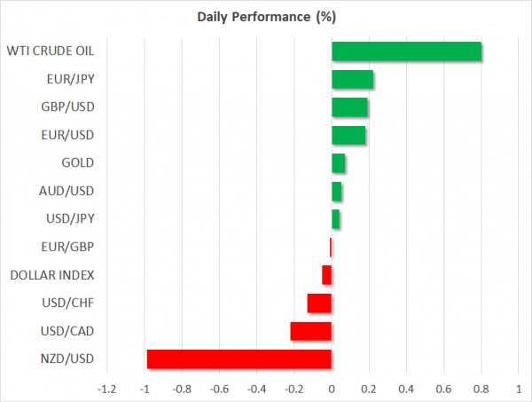Click the USD/JPY category label

pos(68,219)
